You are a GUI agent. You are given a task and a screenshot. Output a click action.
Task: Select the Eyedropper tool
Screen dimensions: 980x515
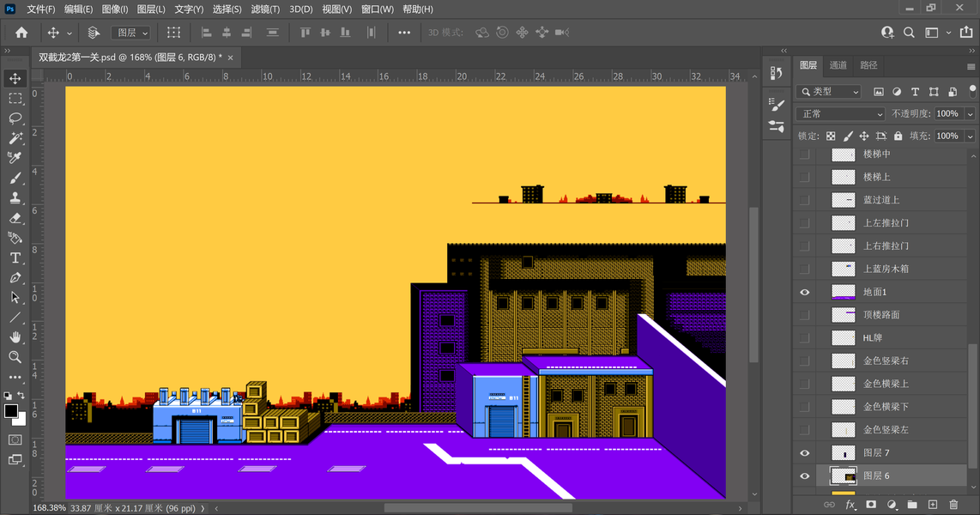(x=15, y=158)
